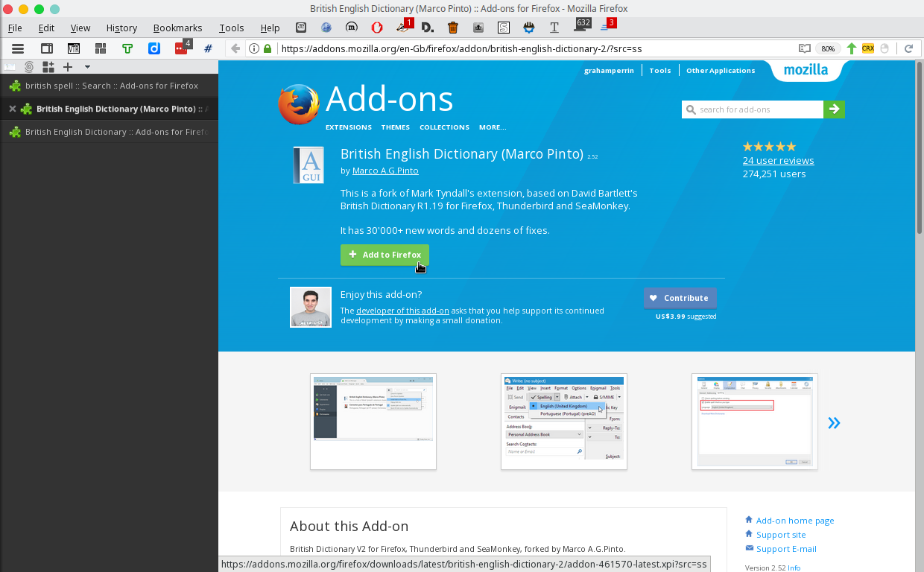Click the blue globe toolbar icon
The height and width of the screenshot is (572, 924).
point(326,28)
